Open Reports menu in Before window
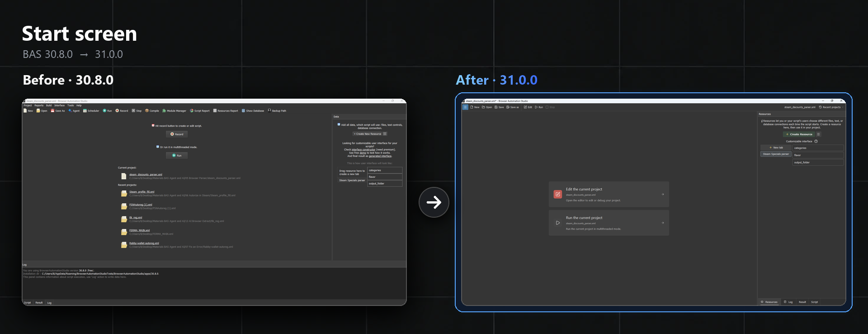Viewport: 868px width, 334px height. 39,105
